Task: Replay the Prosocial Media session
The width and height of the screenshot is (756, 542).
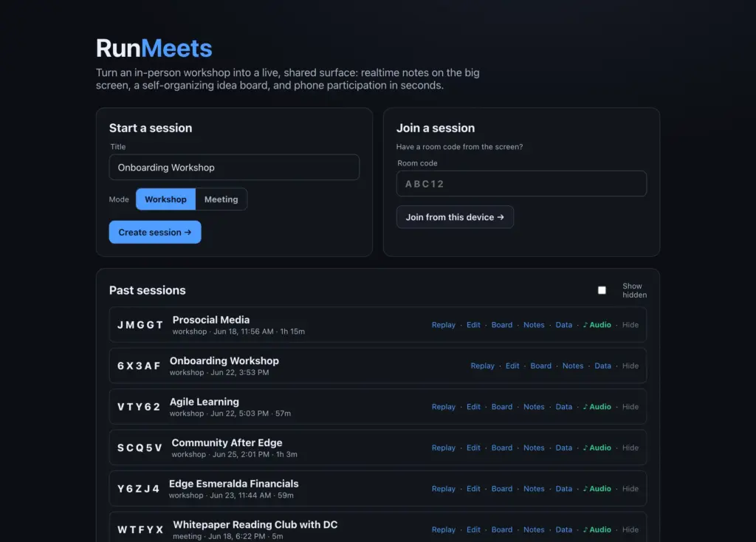Action: coord(444,325)
